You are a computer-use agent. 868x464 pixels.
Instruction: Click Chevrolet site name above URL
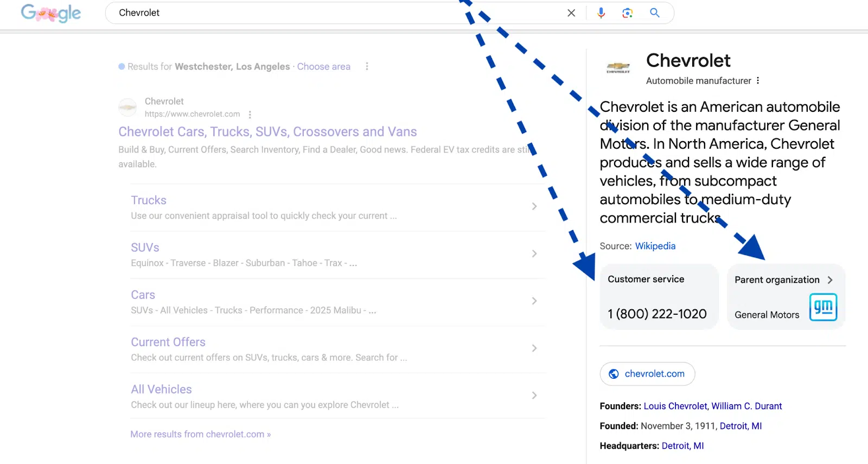pyautogui.click(x=164, y=101)
